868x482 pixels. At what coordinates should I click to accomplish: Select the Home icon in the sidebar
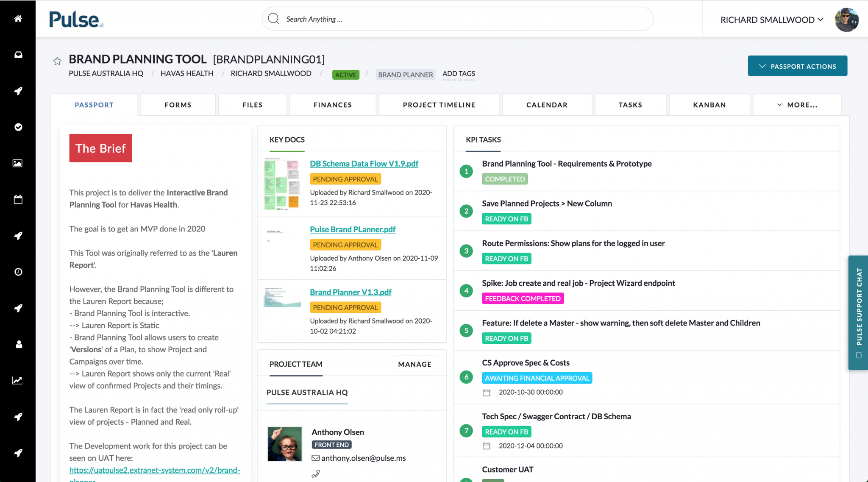(x=18, y=19)
